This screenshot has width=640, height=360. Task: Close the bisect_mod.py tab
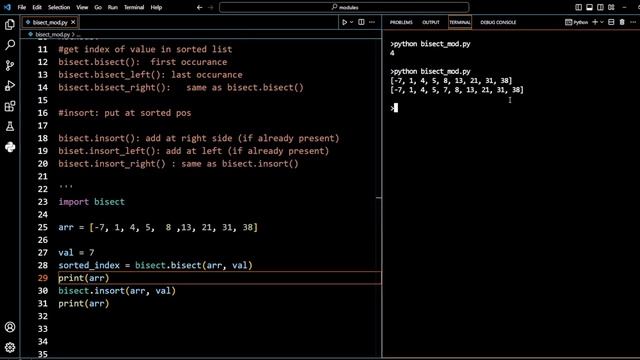tap(73, 22)
